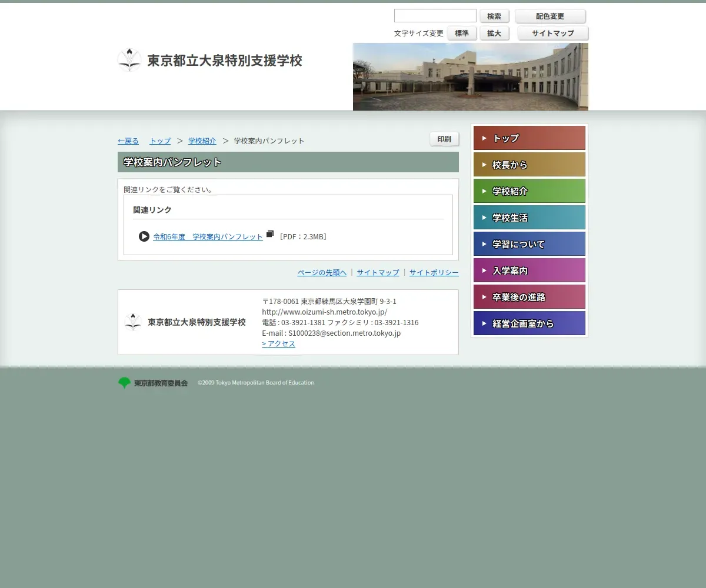This screenshot has width=706, height=588.
Task: Set text size to 標準
Action: click(x=462, y=34)
